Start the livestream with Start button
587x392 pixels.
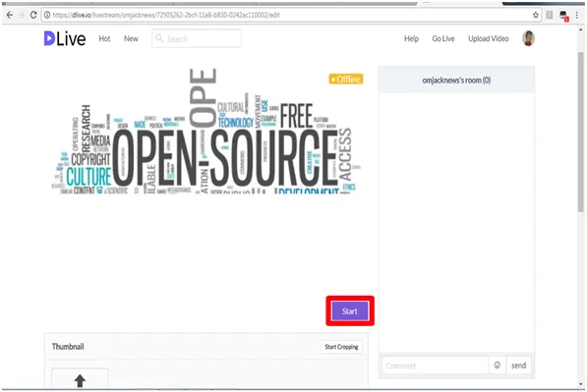pyautogui.click(x=350, y=310)
